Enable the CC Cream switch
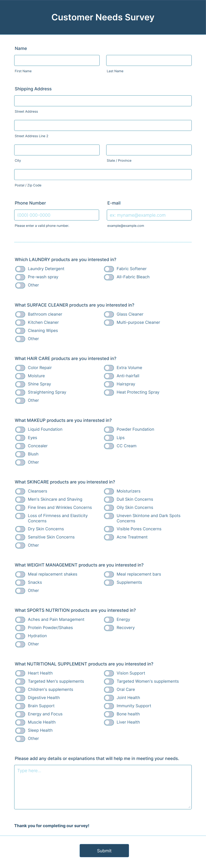206x868 pixels. point(109,446)
